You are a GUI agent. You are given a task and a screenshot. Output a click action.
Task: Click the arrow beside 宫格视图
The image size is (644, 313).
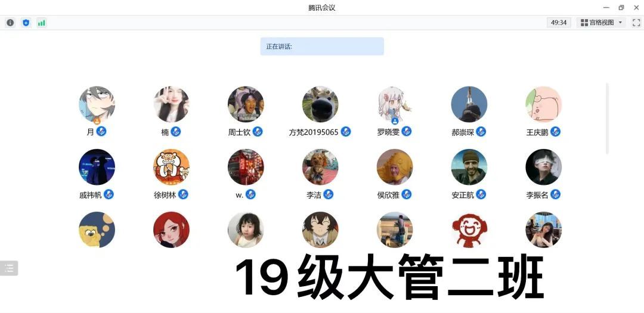[620, 23]
